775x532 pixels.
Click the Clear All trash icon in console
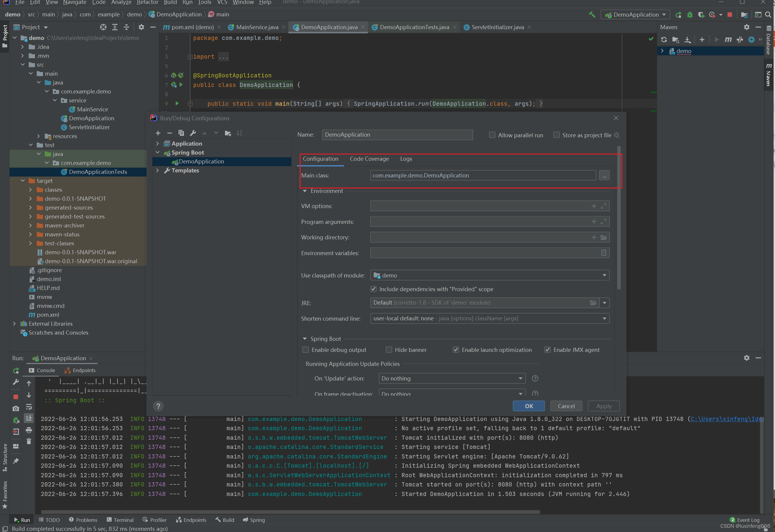tap(29, 441)
